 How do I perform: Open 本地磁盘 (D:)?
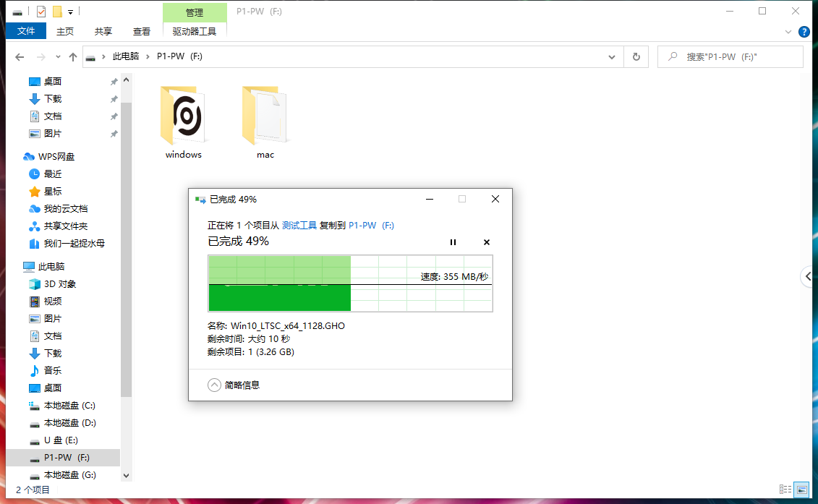tap(69, 422)
